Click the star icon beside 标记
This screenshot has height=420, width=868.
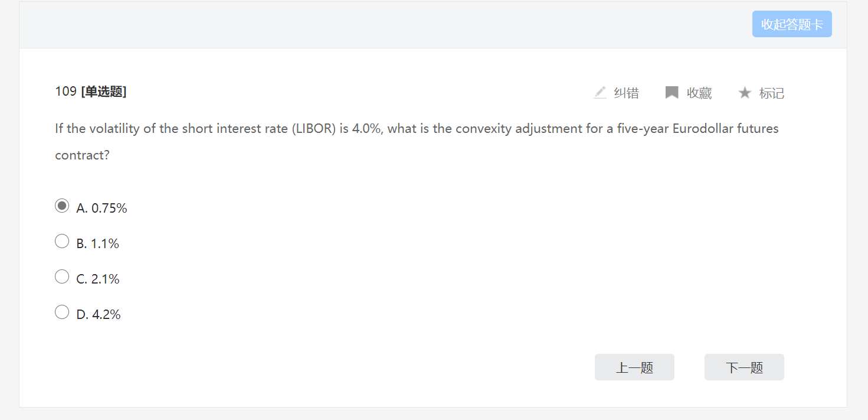tap(745, 93)
